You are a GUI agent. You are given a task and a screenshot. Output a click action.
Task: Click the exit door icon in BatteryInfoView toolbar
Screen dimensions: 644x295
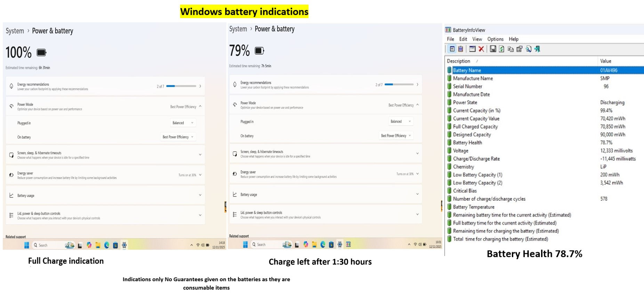click(537, 49)
